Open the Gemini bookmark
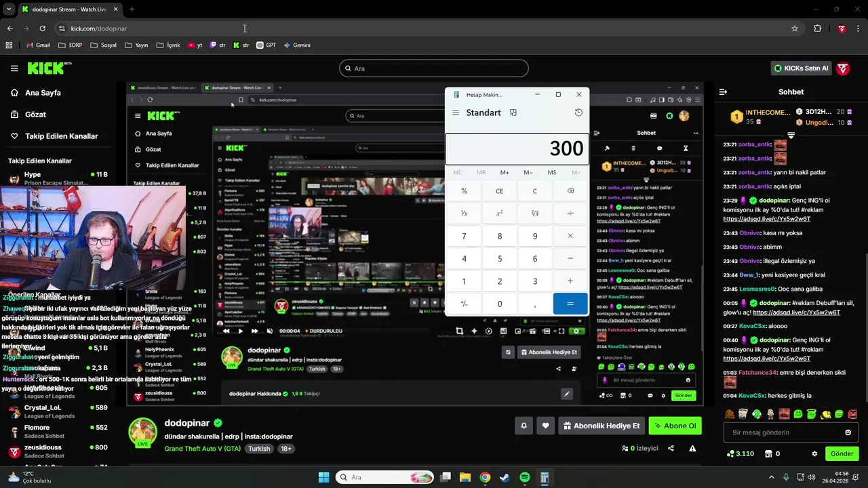 (x=297, y=45)
